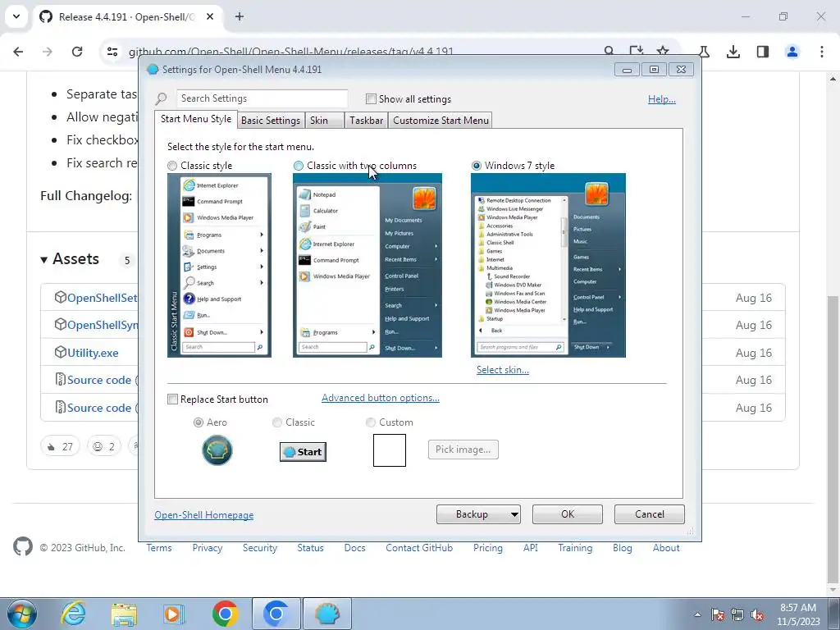The width and height of the screenshot is (840, 630).
Task: Switch to Google Chrome taskbar icon
Action: (225, 614)
